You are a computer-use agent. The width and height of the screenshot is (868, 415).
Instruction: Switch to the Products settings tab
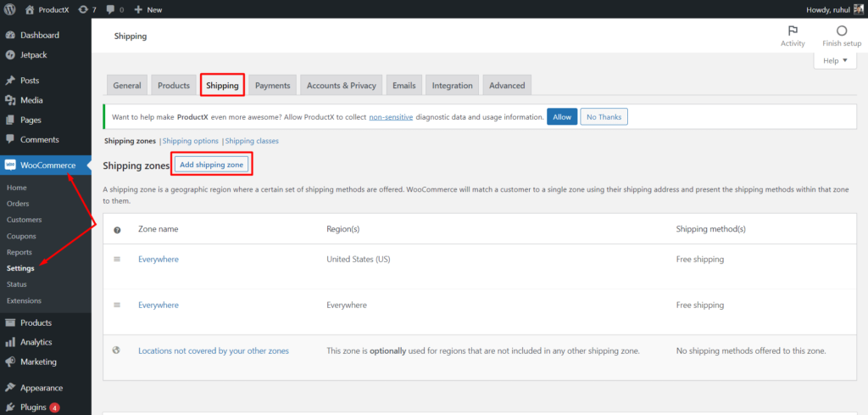coord(174,86)
